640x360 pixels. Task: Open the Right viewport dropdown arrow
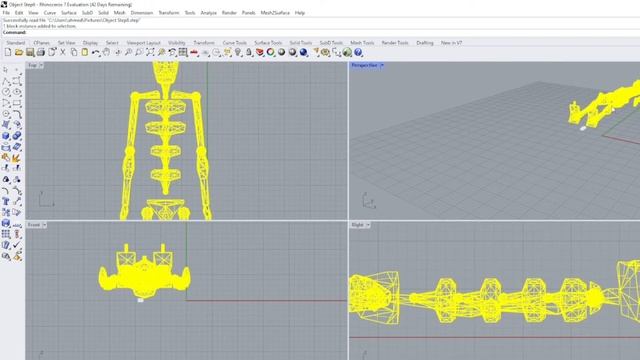point(368,225)
